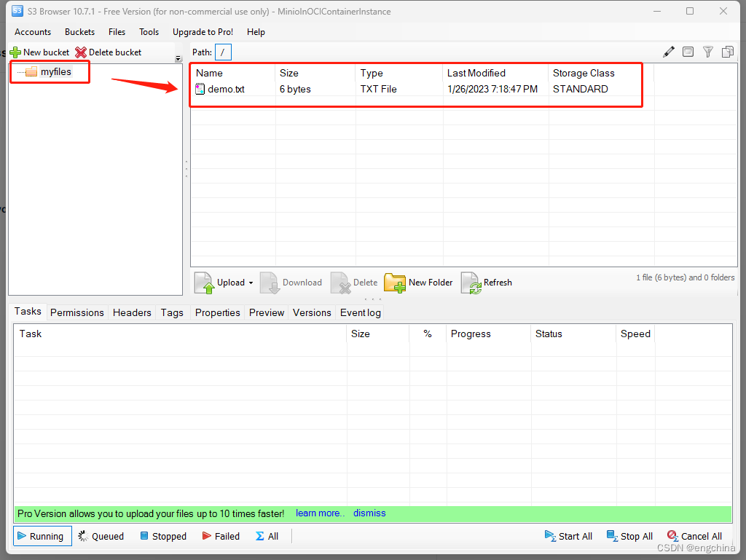Select the demo.txt file name
Viewport: 746px width, 560px height.
(x=226, y=89)
